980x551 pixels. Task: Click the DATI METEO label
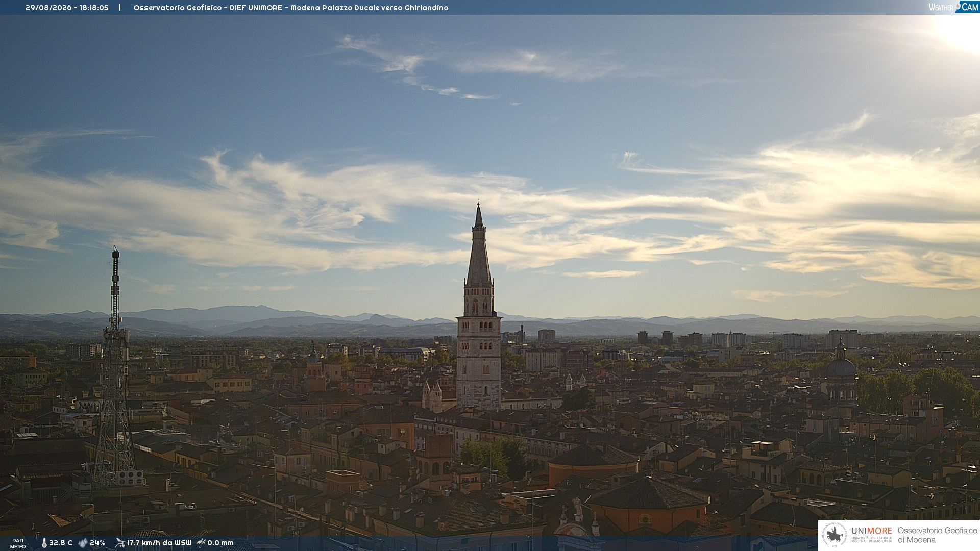click(x=18, y=543)
